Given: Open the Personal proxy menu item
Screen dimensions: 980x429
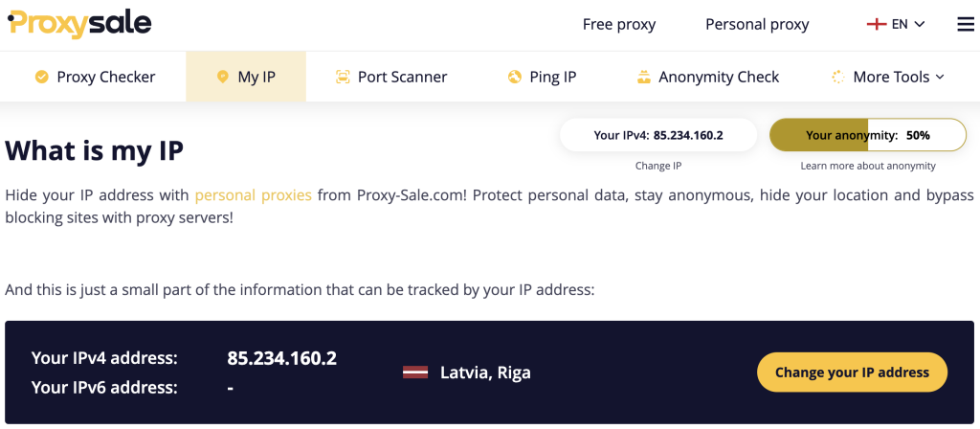Looking at the screenshot, I should pos(757,24).
